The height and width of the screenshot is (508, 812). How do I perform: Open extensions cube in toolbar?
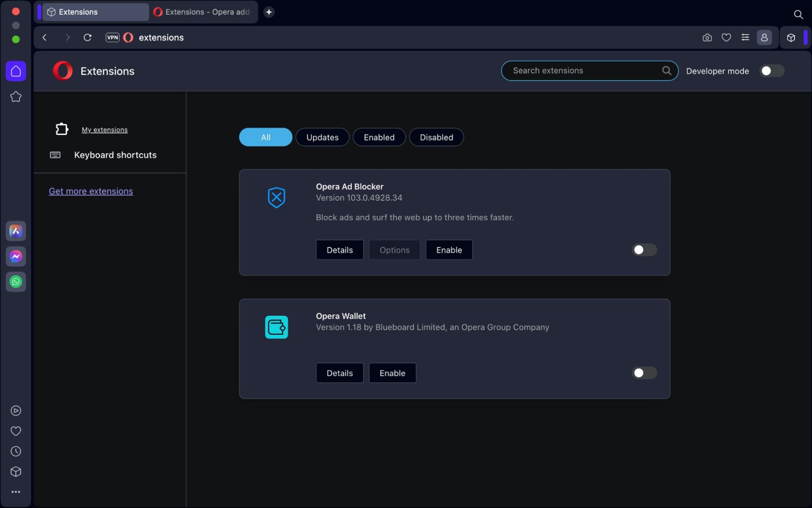[791, 38]
